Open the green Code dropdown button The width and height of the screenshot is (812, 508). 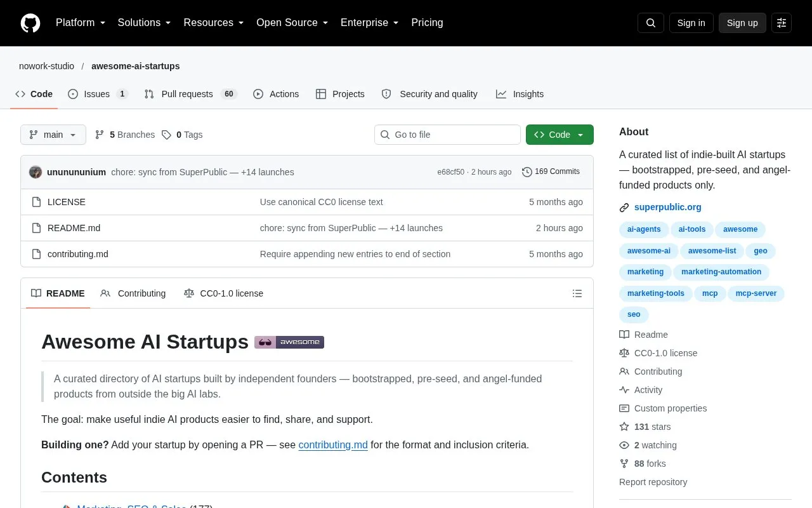click(560, 135)
